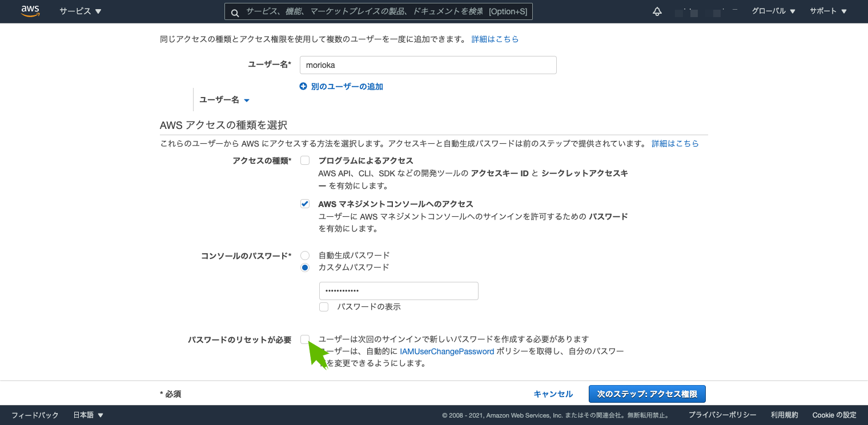The width and height of the screenshot is (868, 425).
Task: Open フィードバック in the footer
Action: 35,415
